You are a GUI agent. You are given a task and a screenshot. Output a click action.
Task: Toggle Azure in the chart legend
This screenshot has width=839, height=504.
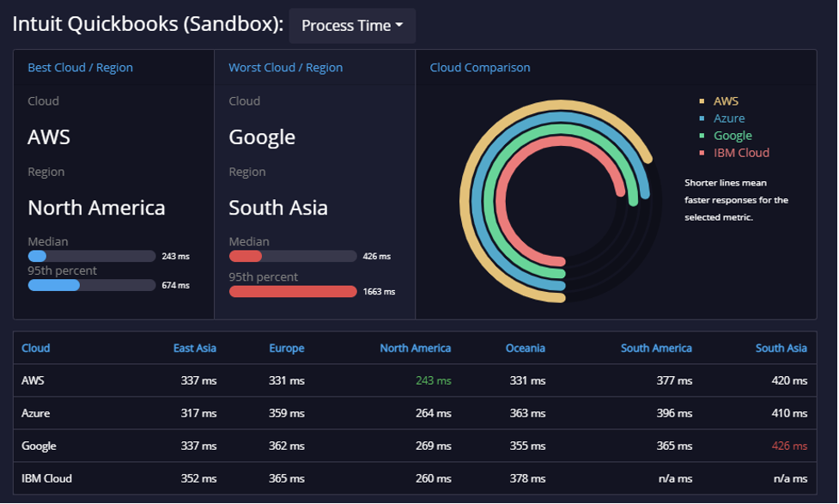(x=729, y=118)
